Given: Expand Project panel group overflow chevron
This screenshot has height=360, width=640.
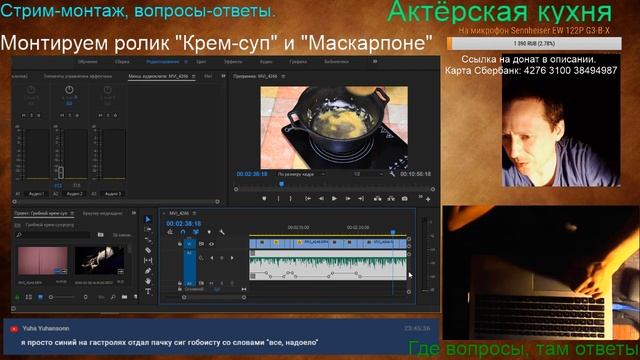Looking at the screenshot, I should click(133, 213).
